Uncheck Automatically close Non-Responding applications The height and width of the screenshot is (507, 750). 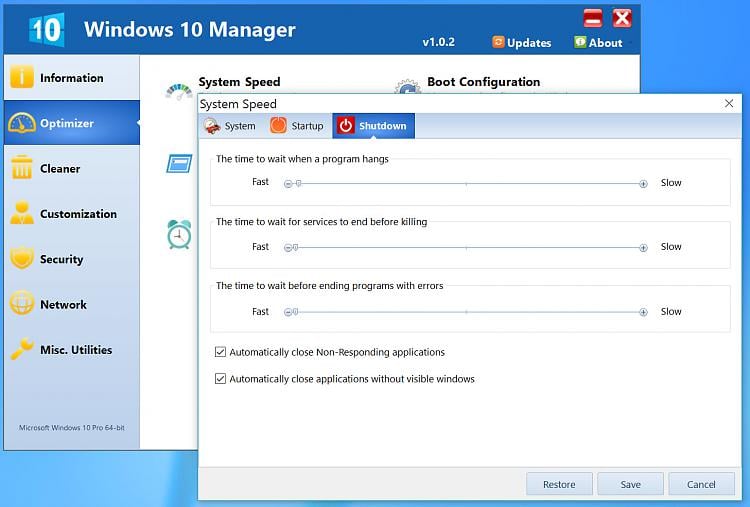(220, 352)
